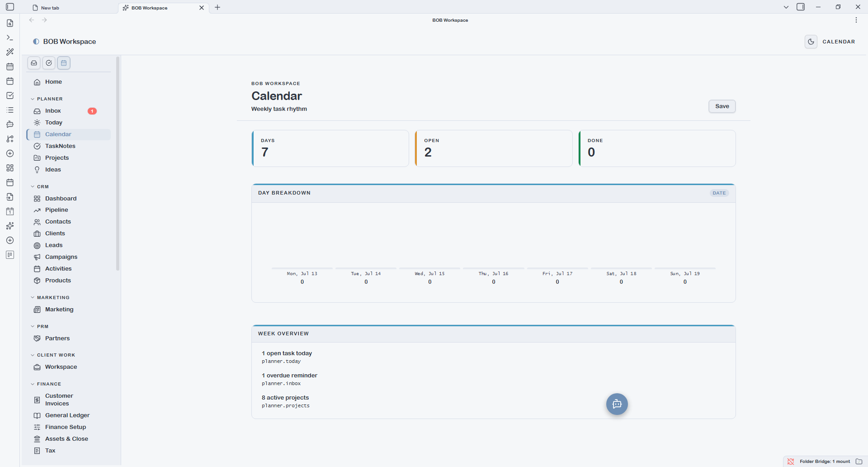Click the circled checkmark icon above Home
The image size is (868, 467).
49,63
